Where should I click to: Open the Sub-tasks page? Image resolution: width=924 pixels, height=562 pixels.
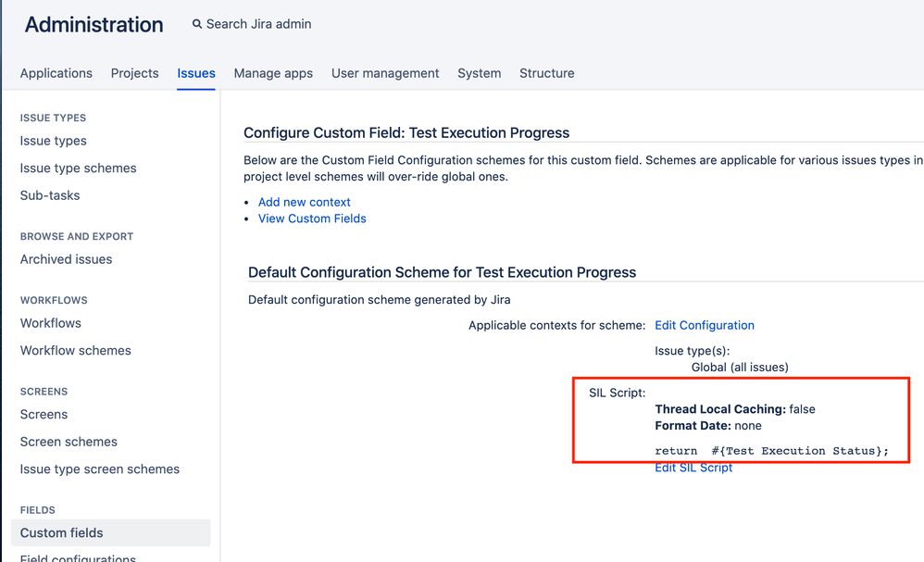(49, 195)
